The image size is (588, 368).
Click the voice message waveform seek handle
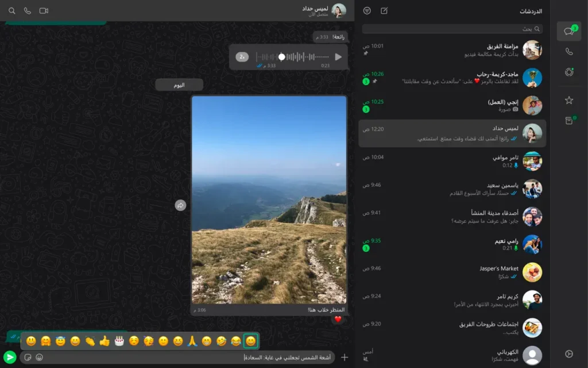(281, 57)
